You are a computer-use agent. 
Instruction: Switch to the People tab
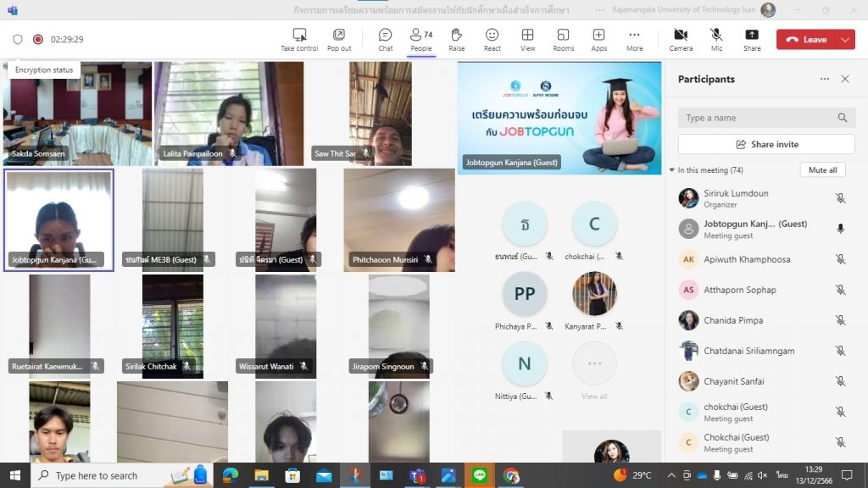pyautogui.click(x=420, y=39)
